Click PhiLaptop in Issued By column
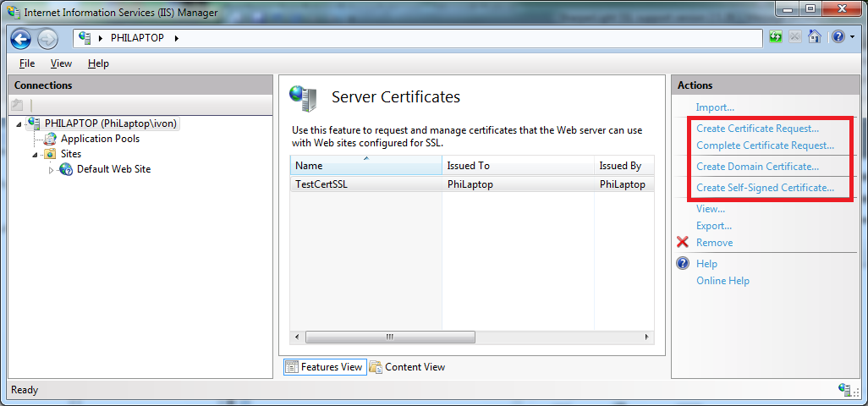This screenshot has height=406, width=868. coord(622,184)
